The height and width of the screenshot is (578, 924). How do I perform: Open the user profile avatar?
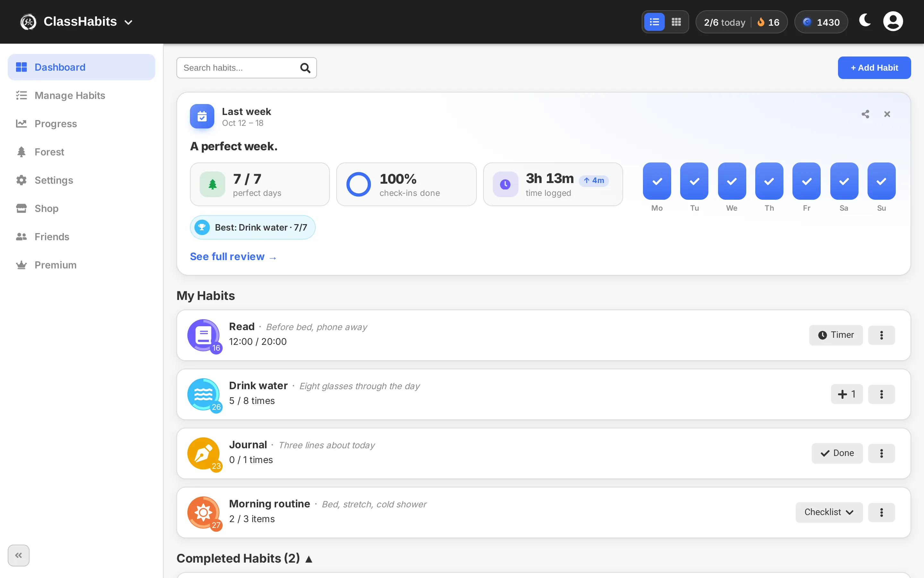point(893,22)
